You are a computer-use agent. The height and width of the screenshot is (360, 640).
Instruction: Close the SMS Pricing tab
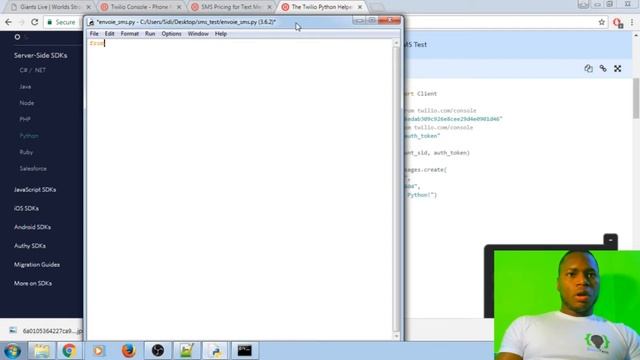pos(269,7)
